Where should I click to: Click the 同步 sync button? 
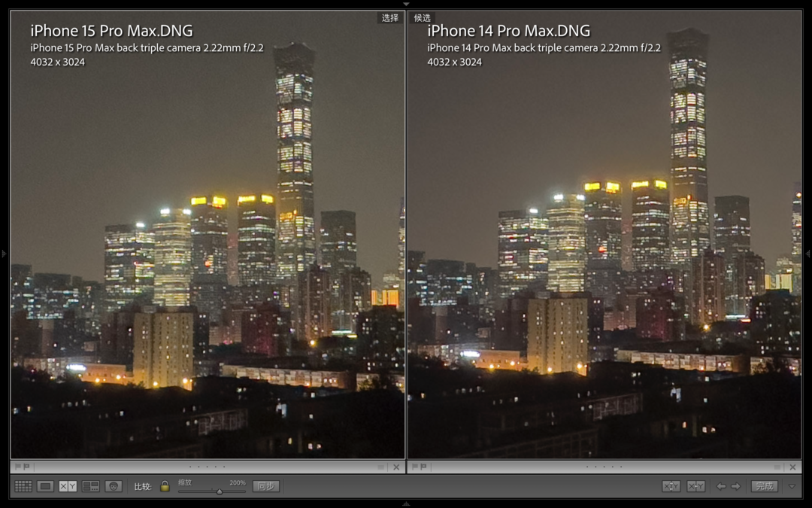(x=266, y=486)
